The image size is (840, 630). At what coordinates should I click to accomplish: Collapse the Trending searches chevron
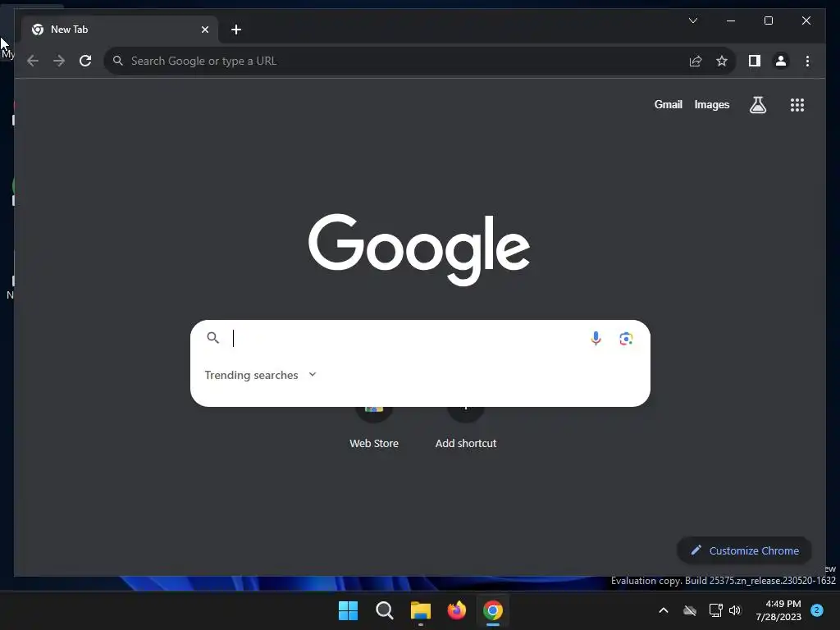coord(313,374)
